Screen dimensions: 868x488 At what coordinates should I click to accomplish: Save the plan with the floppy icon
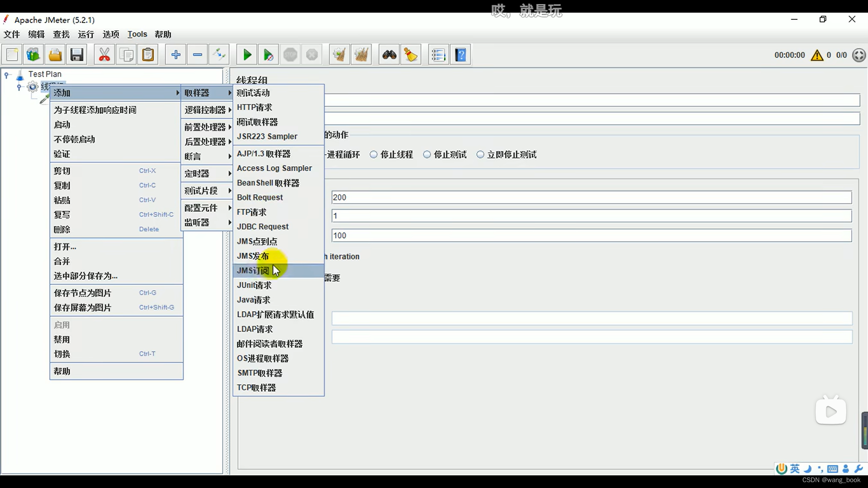click(77, 55)
